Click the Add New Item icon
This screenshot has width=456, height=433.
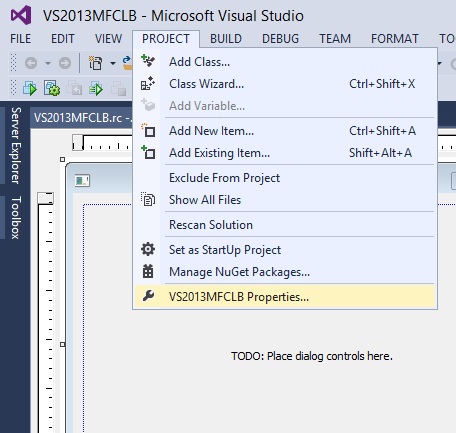(x=148, y=130)
